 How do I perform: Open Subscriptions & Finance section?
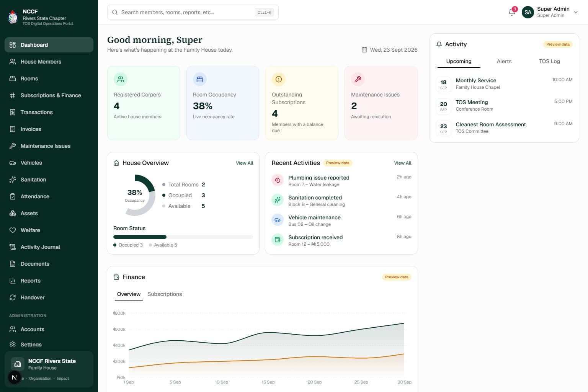(49, 95)
